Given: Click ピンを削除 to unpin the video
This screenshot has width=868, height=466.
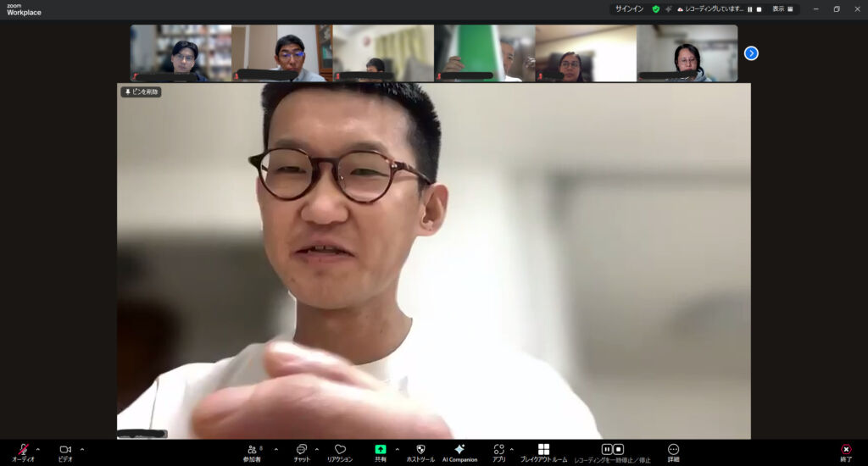Looking at the screenshot, I should (x=141, y=92).
